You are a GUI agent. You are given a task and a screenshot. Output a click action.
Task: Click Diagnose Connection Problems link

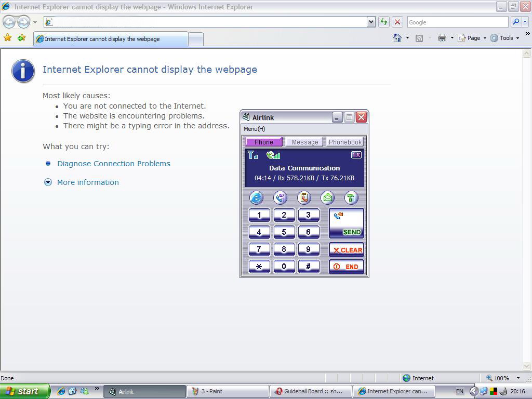point(114,164)
